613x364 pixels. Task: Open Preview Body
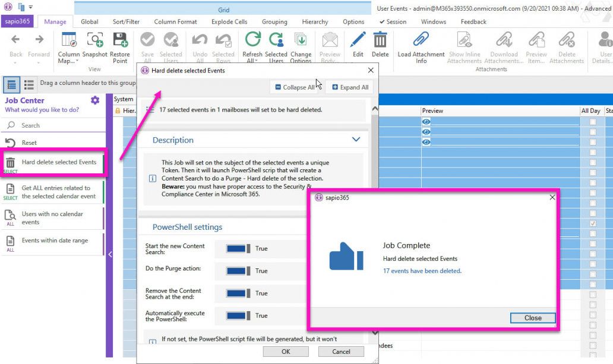pos(330,48)
